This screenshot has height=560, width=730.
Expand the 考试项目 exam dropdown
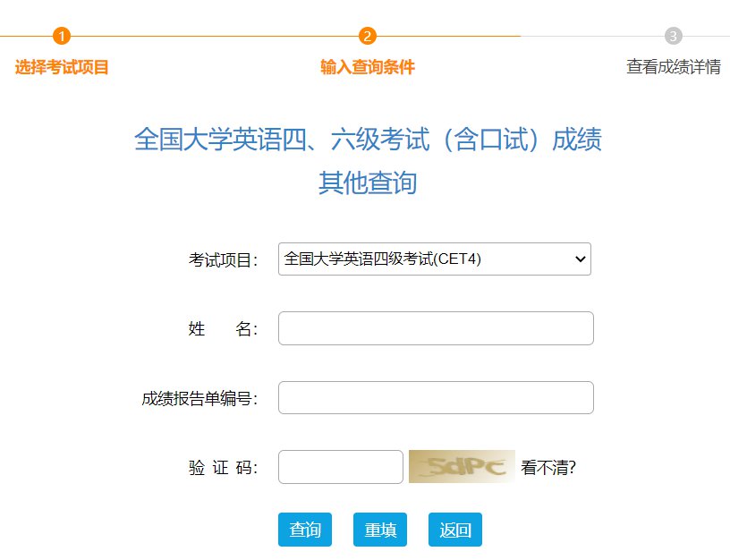tap(434, 259)
